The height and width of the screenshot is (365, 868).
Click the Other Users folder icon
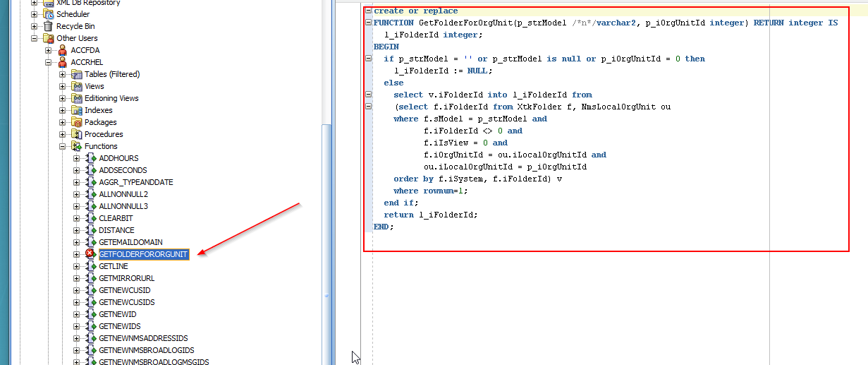point(48,38)
